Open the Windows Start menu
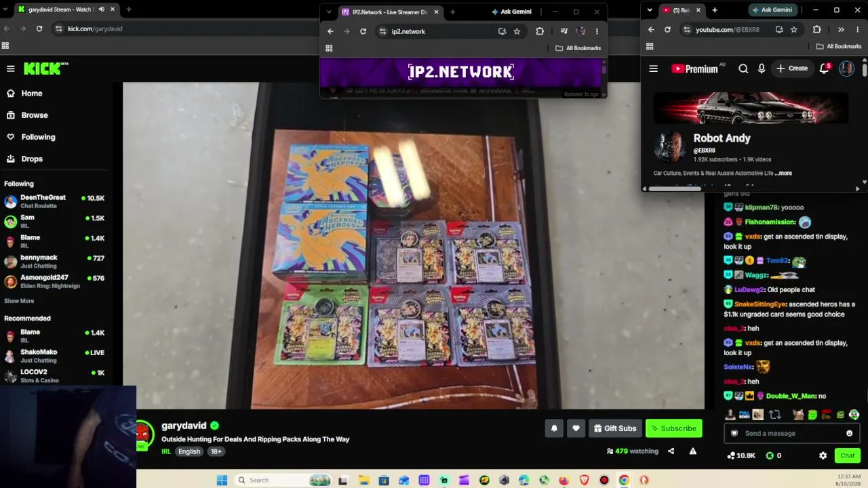The height and width of the screenshot is (488, 868). [222, 480]
